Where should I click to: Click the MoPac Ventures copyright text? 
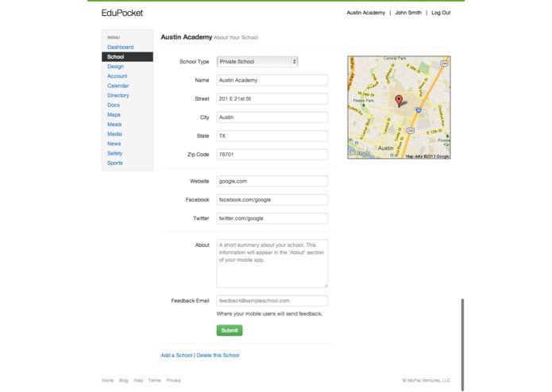pyautogui.click(x=427, y=380)
